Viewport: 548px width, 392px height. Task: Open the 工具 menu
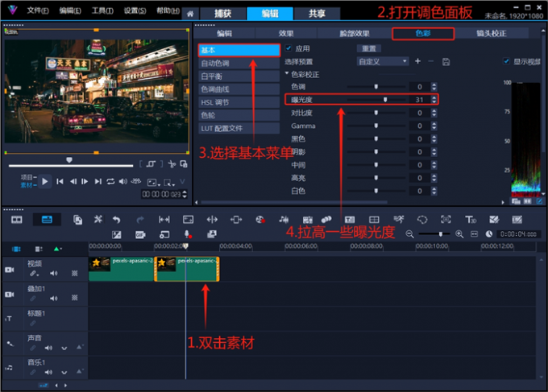pos(102,10)
